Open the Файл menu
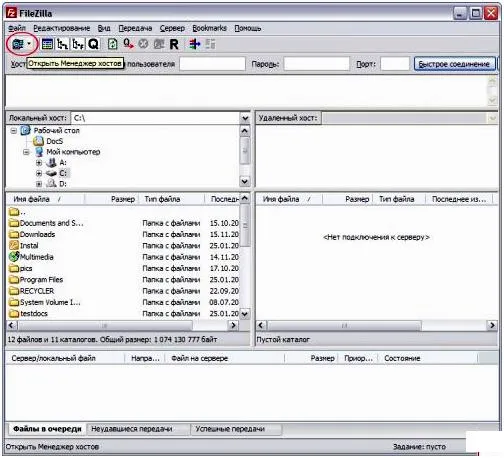This screenshot has width=504, height=458. 17,28
